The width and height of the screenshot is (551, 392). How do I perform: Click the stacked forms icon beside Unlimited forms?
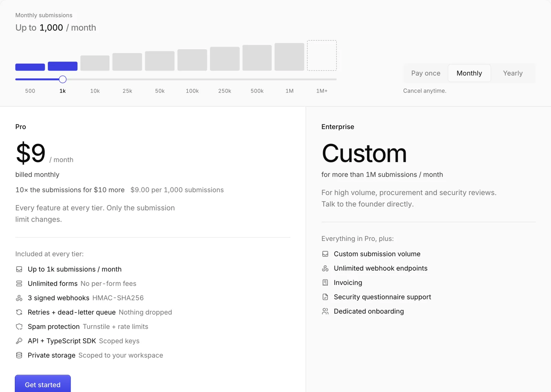click(x=19, y=284)
